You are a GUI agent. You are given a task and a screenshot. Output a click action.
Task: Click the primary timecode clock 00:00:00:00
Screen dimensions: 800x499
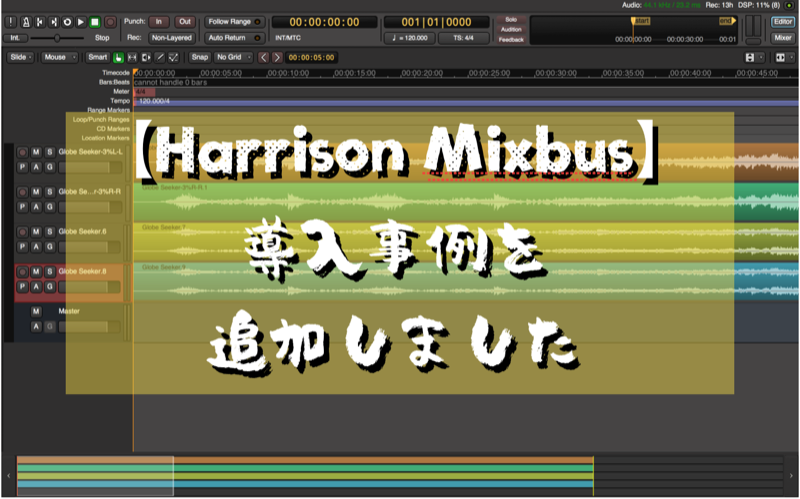[x=324, y=22]
